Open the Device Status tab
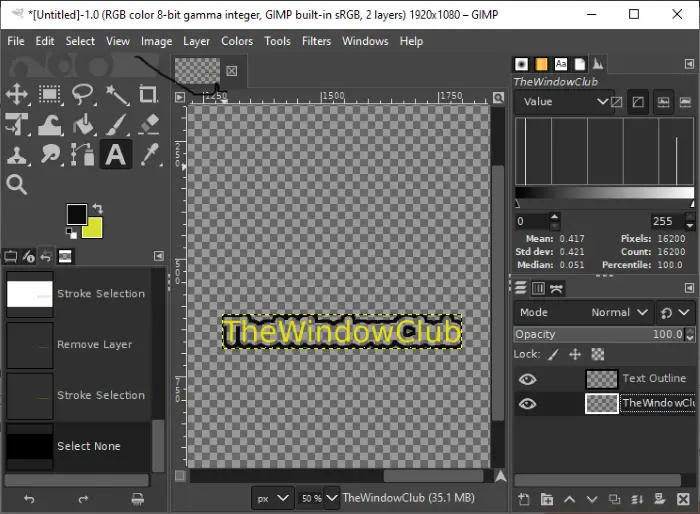700x514 pixels. pos(28,257)
